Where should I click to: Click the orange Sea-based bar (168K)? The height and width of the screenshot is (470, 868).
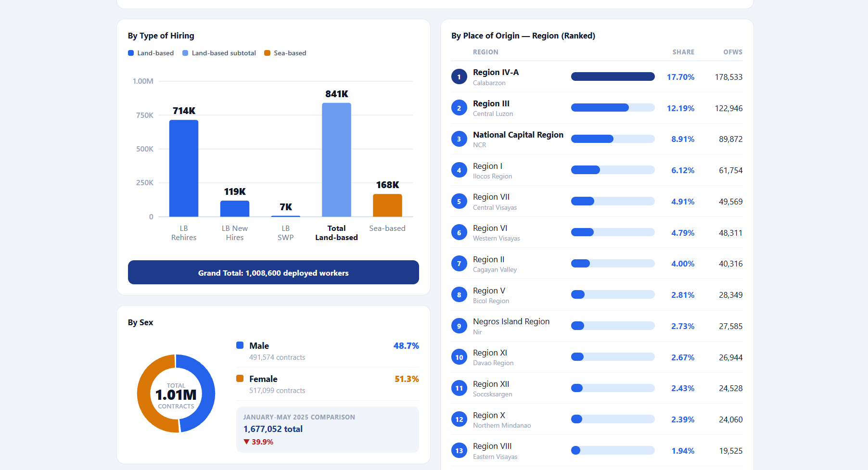[387, 205]
